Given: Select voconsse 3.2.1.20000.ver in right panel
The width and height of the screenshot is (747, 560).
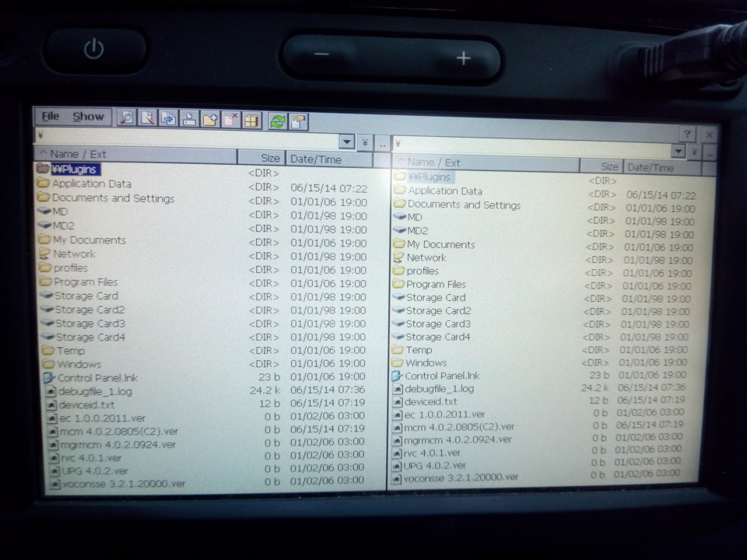Looking at the screenshot, I should point(461,478).
